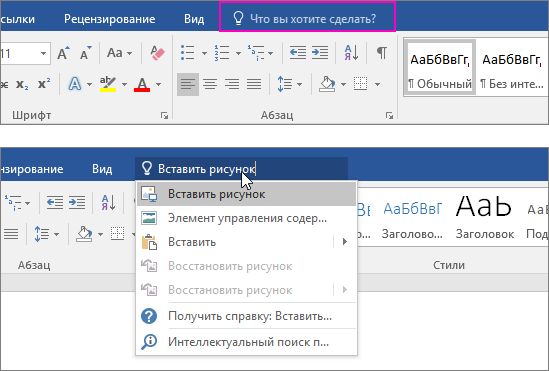
Task: Click the help question mark icon in menu
Action: (x=149, y=316)
